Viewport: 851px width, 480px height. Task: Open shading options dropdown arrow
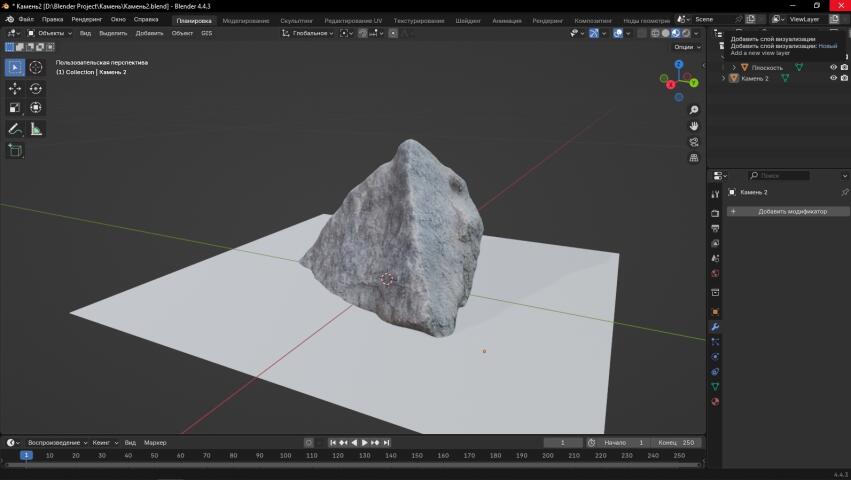pos(697,33)
